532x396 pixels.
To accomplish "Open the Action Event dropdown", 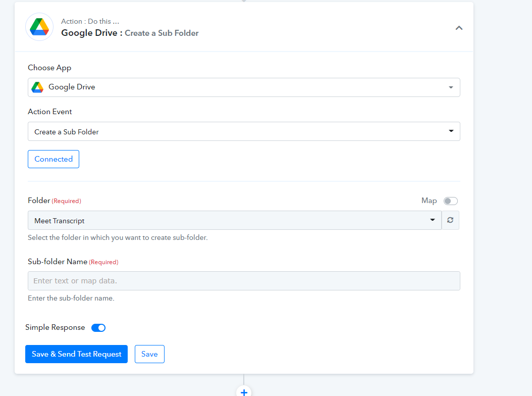I will point(244,131).
